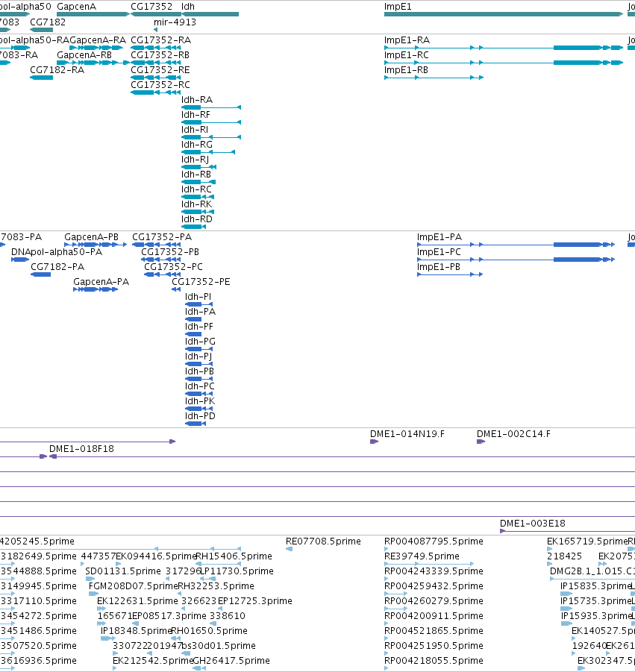Select protein Idh-PI
This screenshot has width=635, height=672.
pyautogui.click(x=198, y=297)
